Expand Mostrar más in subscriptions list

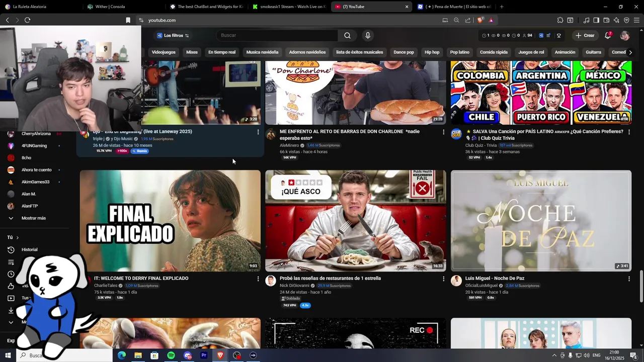34,218
